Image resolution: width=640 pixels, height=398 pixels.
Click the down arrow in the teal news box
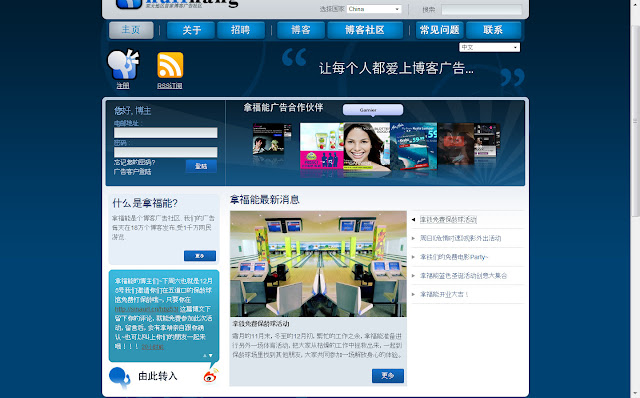pyautogui.click(x=211, y=356)
